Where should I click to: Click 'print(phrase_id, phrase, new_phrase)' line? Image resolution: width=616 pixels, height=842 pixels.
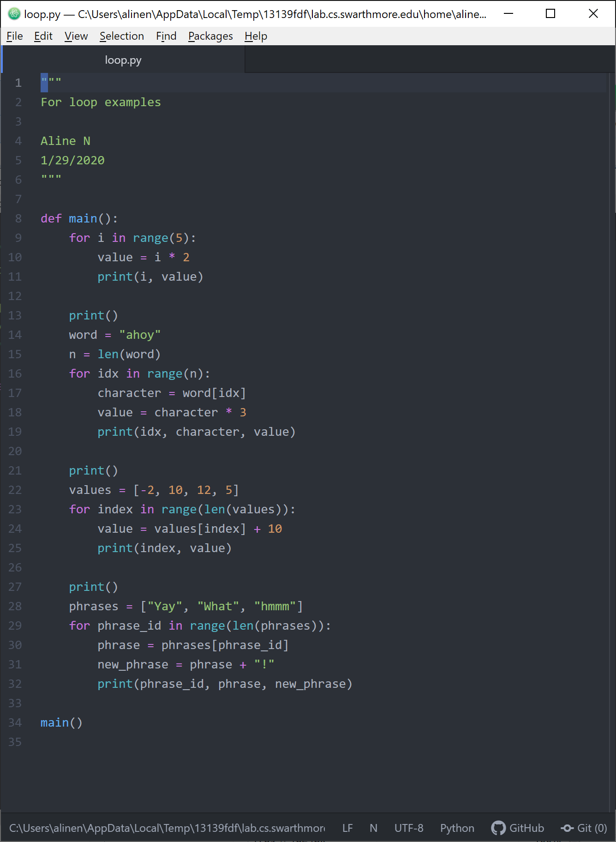225,684
